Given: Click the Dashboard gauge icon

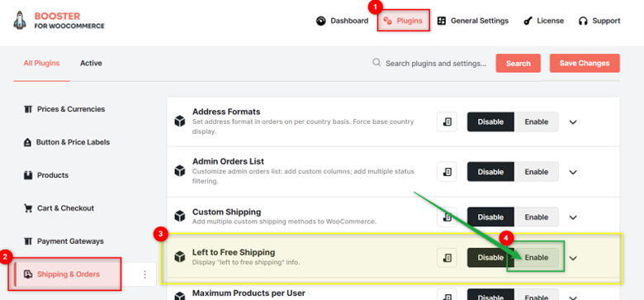Looking at the screenshot, I should pyautogui.click(x=321, y=21).
